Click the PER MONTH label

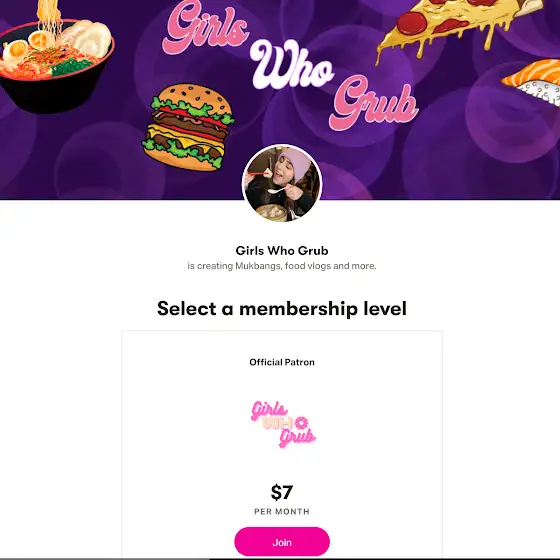point(282,511)
